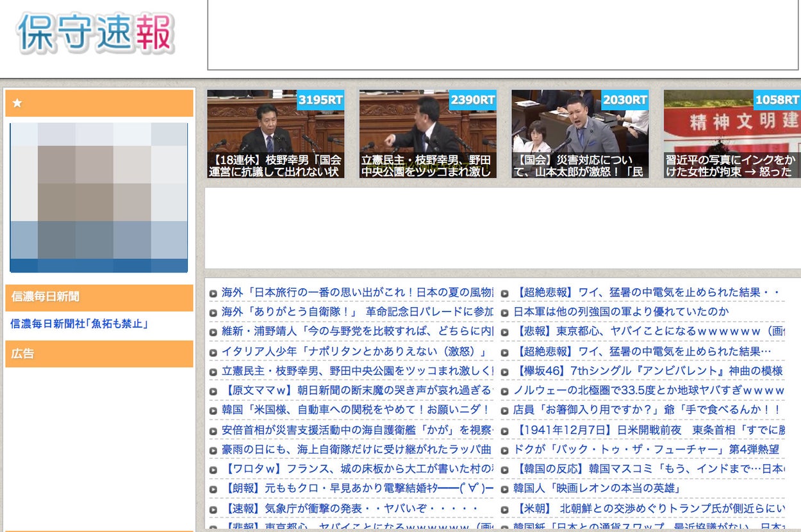Click the blurred sidebar image

pos(99,197)
